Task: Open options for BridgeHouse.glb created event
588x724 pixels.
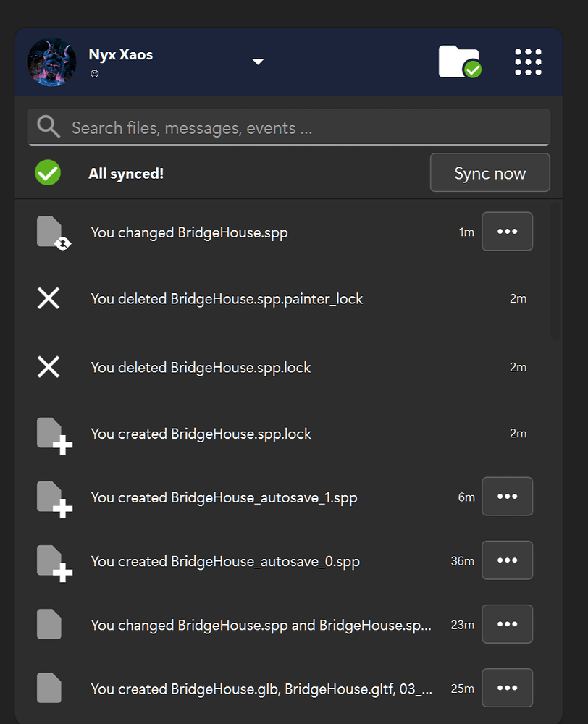Action: [x=507, y=688]
